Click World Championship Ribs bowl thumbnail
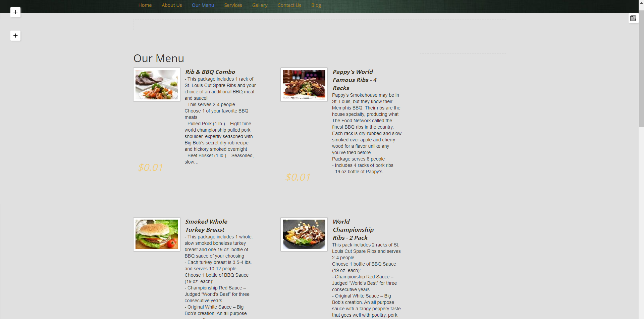Screen dimensions: 644x319 pyautogui.click(x=304, y=234)
